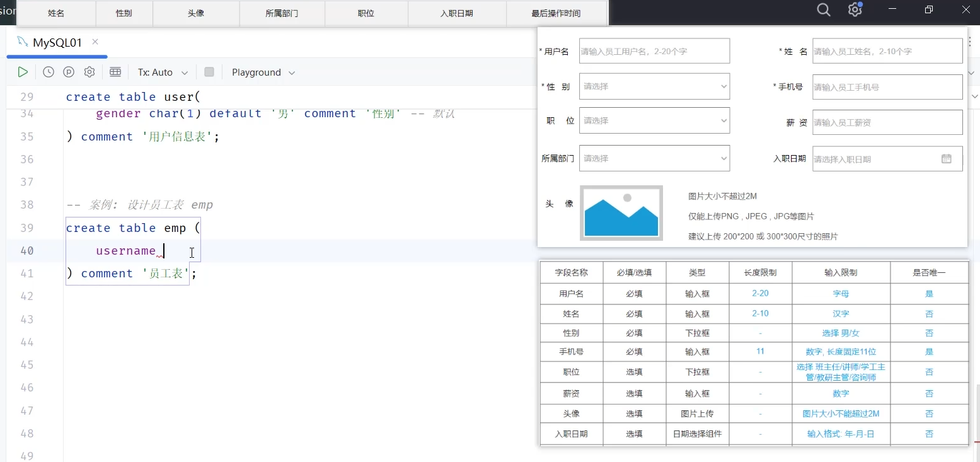Focus the 手机号 input field
The height and width of the screenshot is (462, 980).
click(887, 87)
